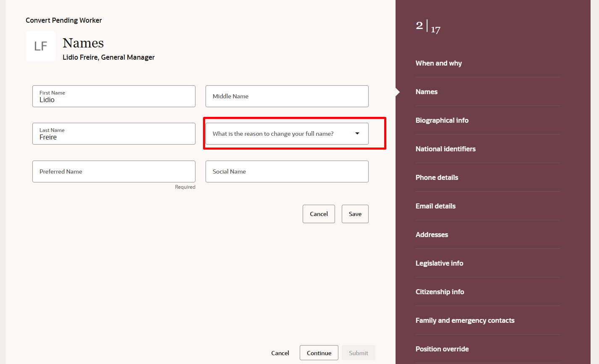
Task: Click Cancel button beside Save
Action: coord(319,214)
